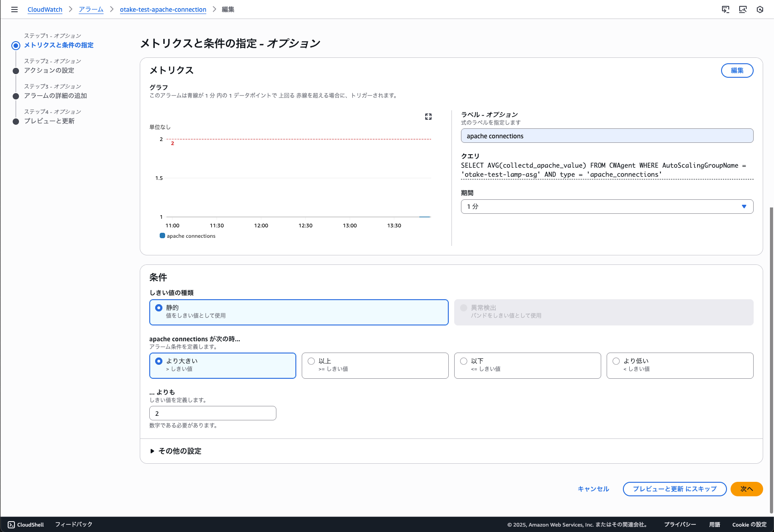Expand the graph to full screen
Viewport: 774px width, 532px height.
(428, 117)
